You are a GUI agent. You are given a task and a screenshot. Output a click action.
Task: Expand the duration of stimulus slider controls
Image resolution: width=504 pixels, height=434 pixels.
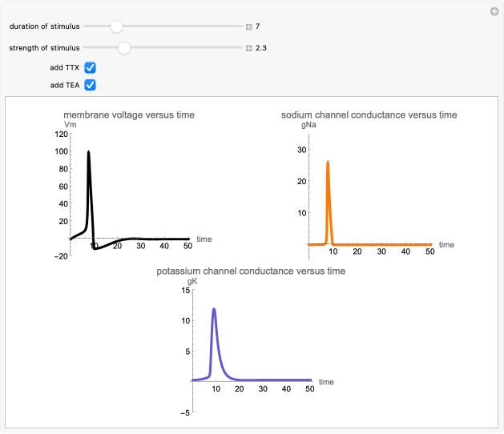click(x=249, y=26)
